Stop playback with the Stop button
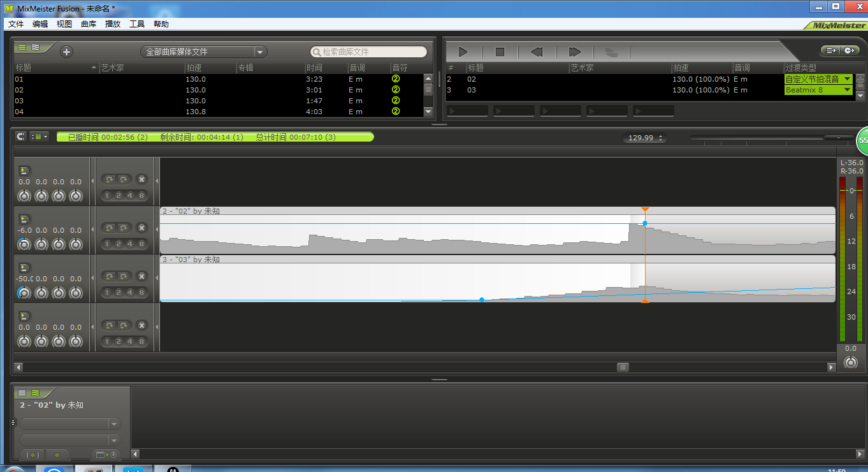Viewport: 868px width, 472px height. (x=500, y=52)
